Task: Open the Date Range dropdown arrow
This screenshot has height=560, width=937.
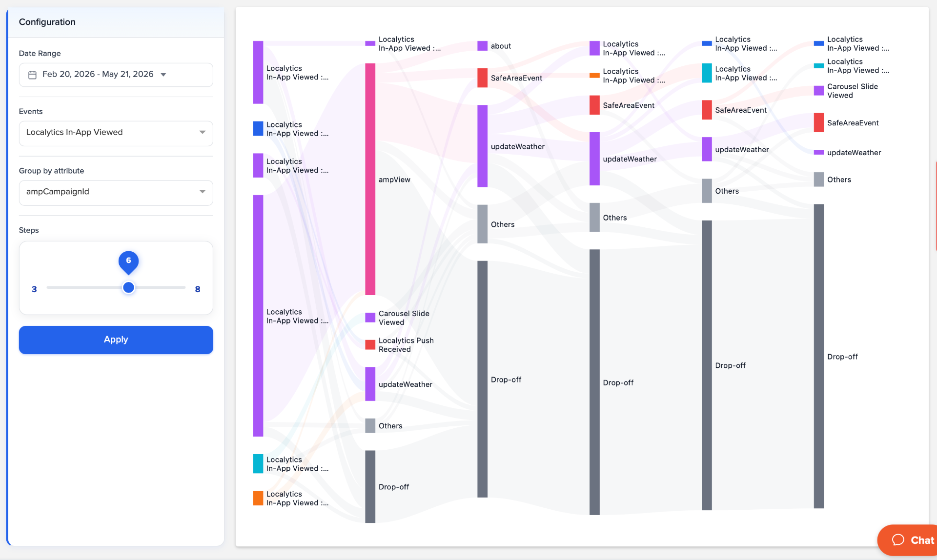Action: tap(163, 75)
